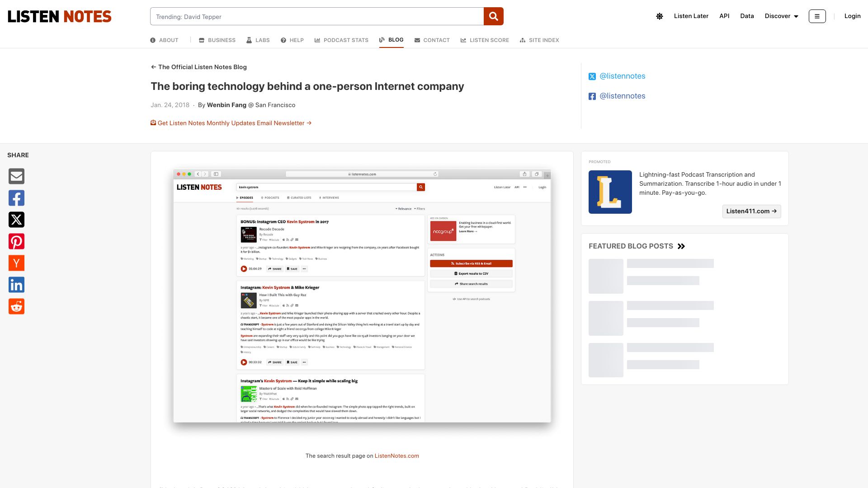This screenshot has height=488, width=868.
Task: Expand the Discover dropdown
Action: 781,16
